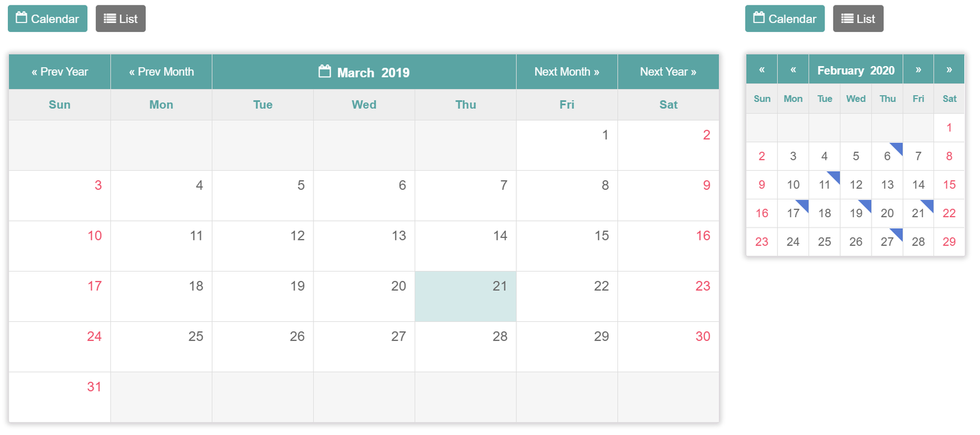Click last » arrow in mini calendar

click(x=949, y=69)
